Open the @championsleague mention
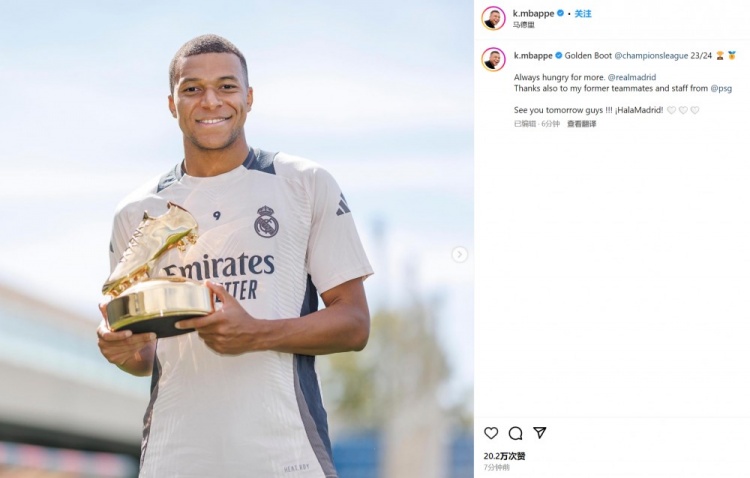The width and height of the screenshot is (750, 478). coord(651,56)
